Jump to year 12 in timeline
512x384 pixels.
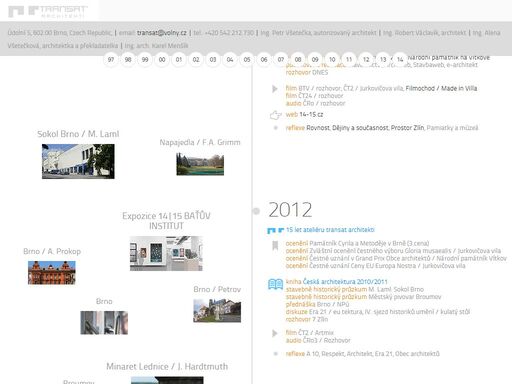[x=366, y=60]
